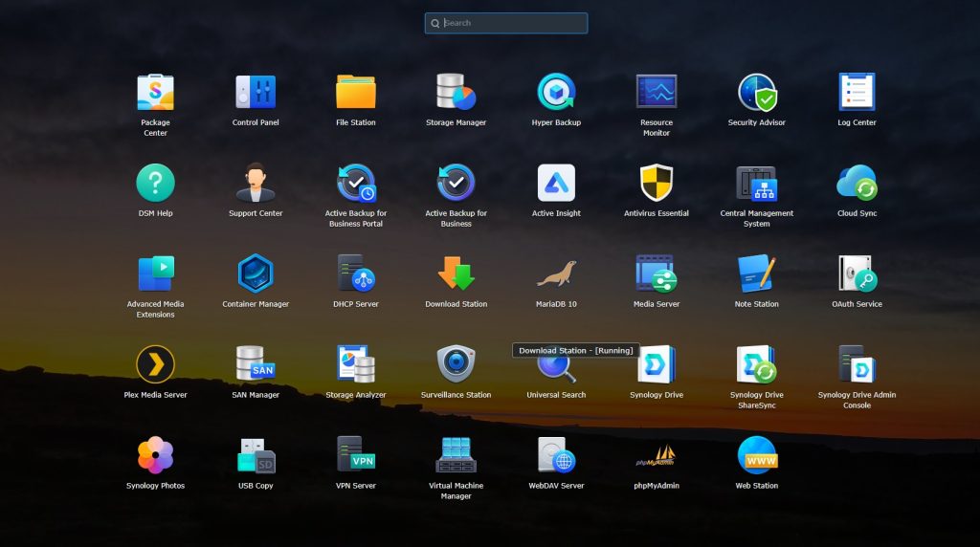
Task: Launch Note Station
Action: pyautogui.click(x=756, y=273)
